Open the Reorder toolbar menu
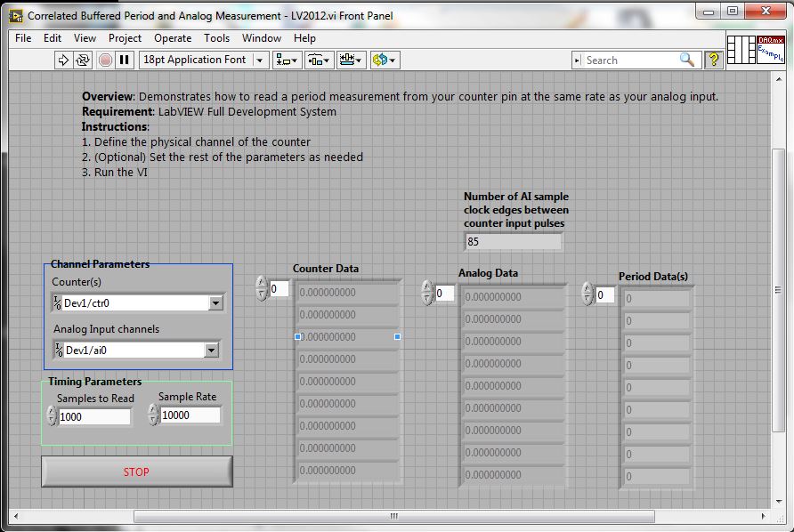The width and height of the screenshot is (794, 532). [385, 60]
